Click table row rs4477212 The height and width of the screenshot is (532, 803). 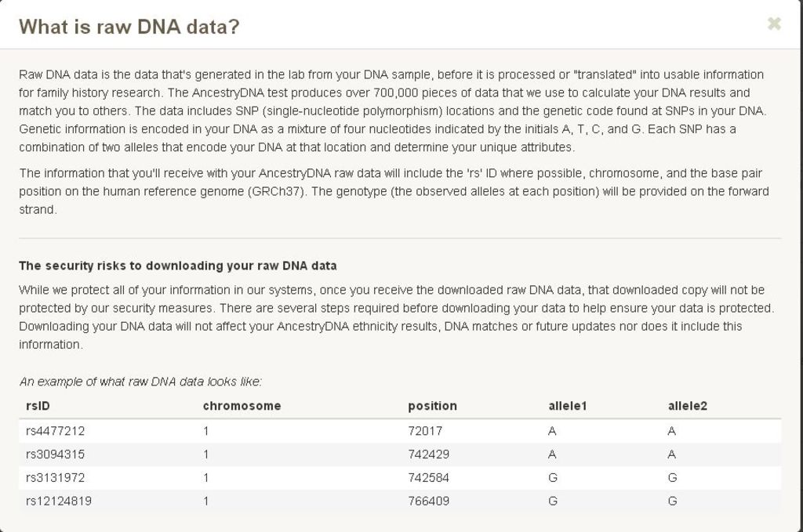tap(400, 431)
